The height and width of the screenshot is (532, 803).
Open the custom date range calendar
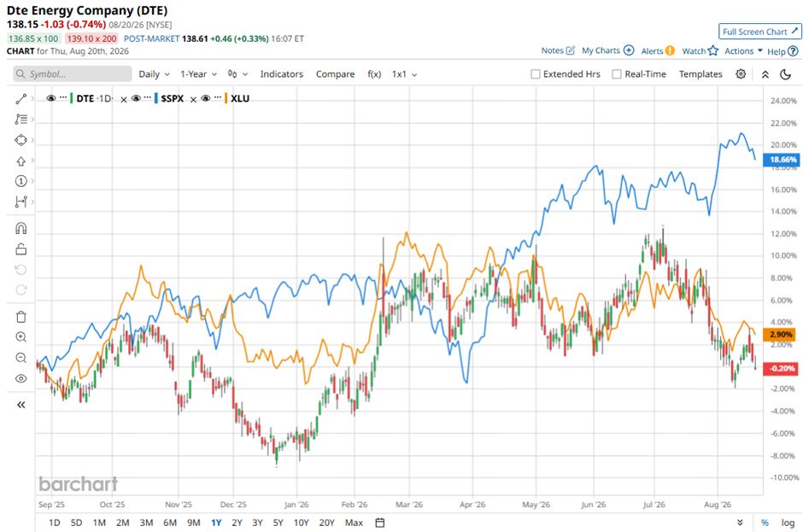point(380,523)
